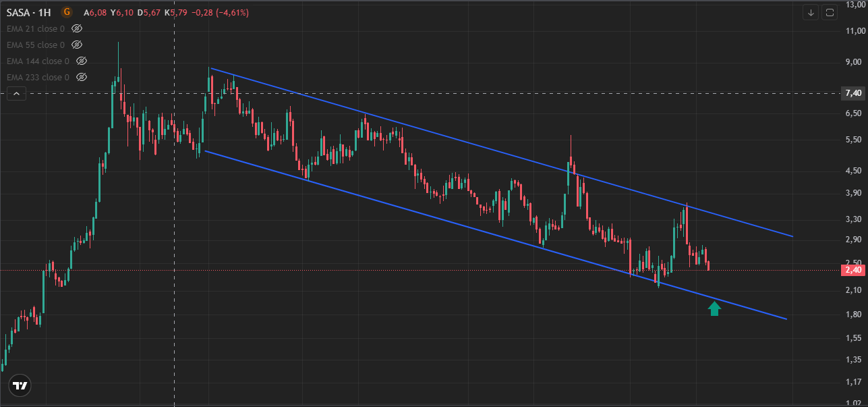Click the low value D5,67
The height and width of the screenshot is (407, 868).
[149, 12]
